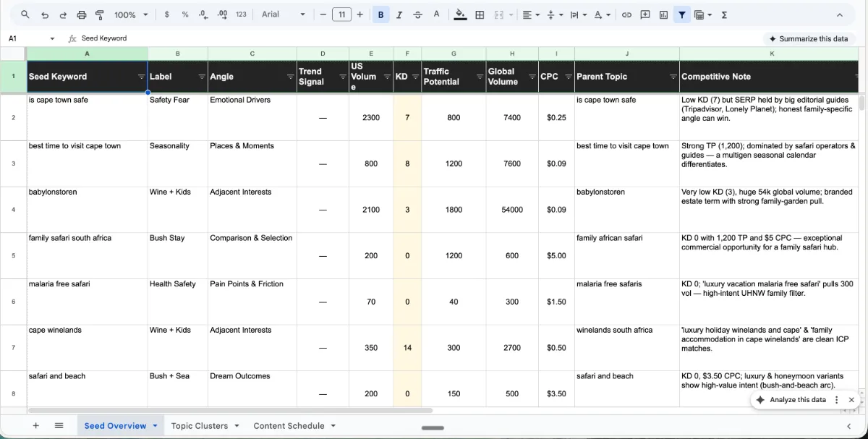Open vertical align dropdown
Viewport: 868px width, 439px height.
(555, 14)
